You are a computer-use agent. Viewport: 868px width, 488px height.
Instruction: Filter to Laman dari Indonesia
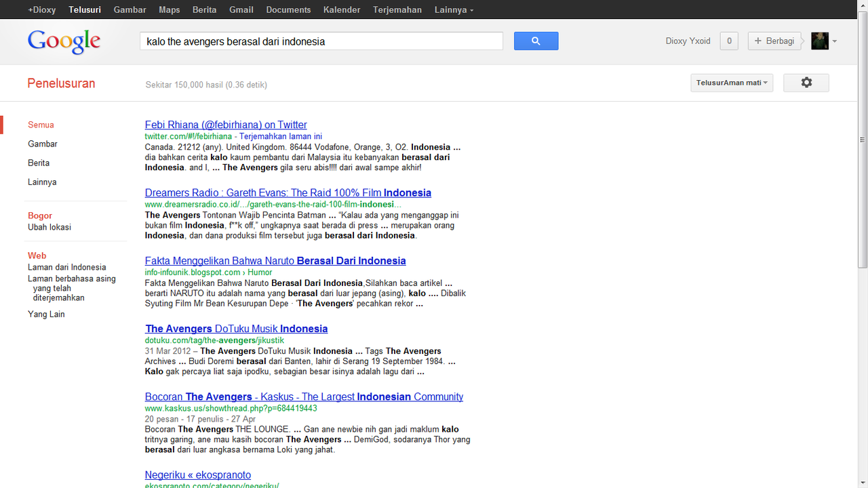(x=67, y=267)
